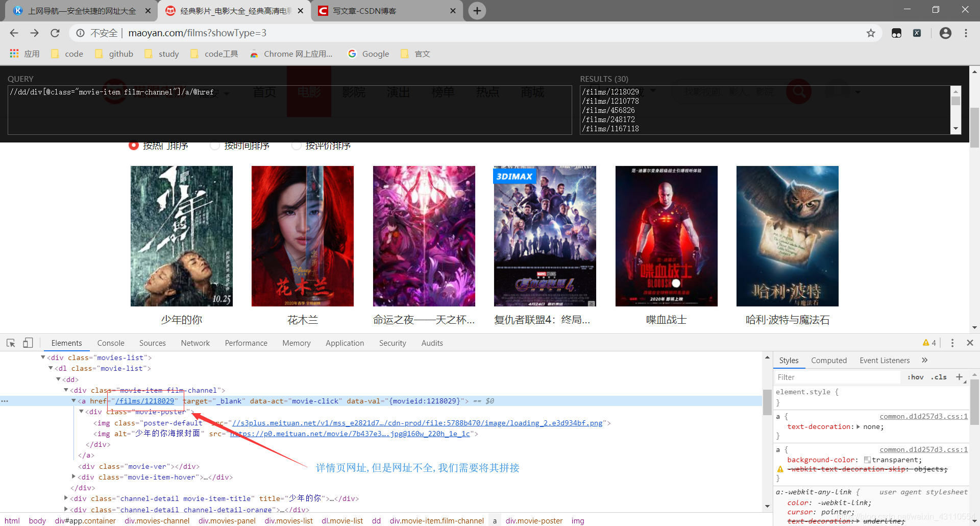
Task: Switch to the Computed tab
Action: point(829,360)
